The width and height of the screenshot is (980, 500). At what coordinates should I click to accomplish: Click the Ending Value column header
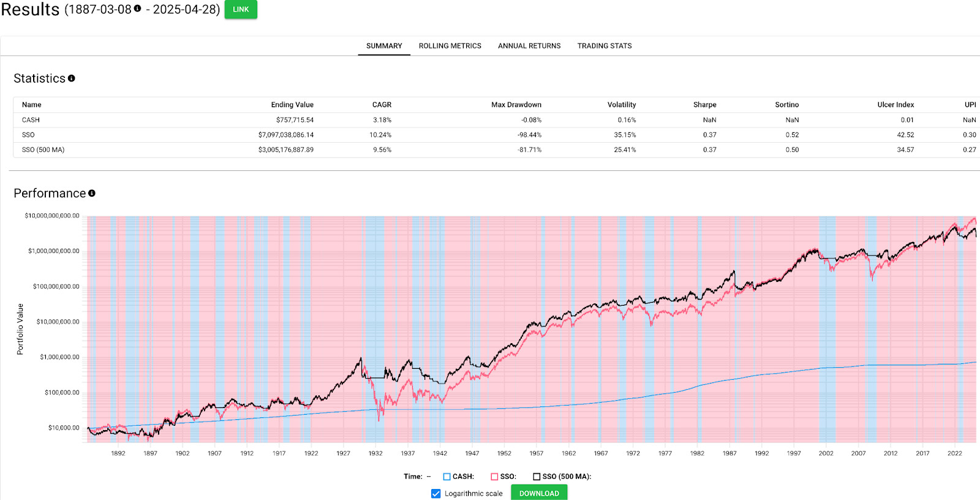point(292,105)
